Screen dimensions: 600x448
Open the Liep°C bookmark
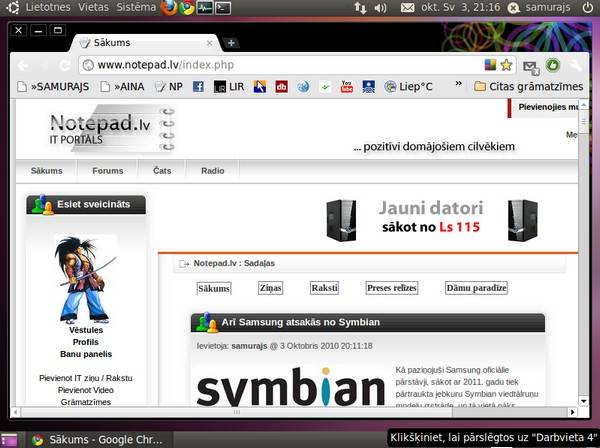coord(408,87)
